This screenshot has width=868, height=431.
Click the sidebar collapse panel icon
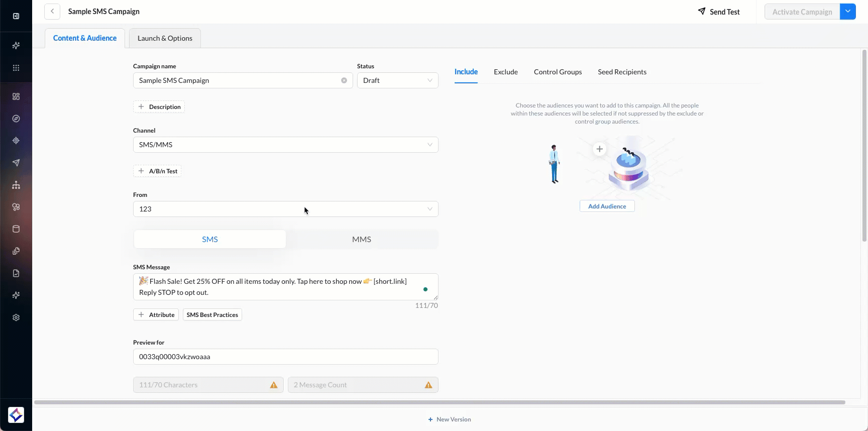16,16
